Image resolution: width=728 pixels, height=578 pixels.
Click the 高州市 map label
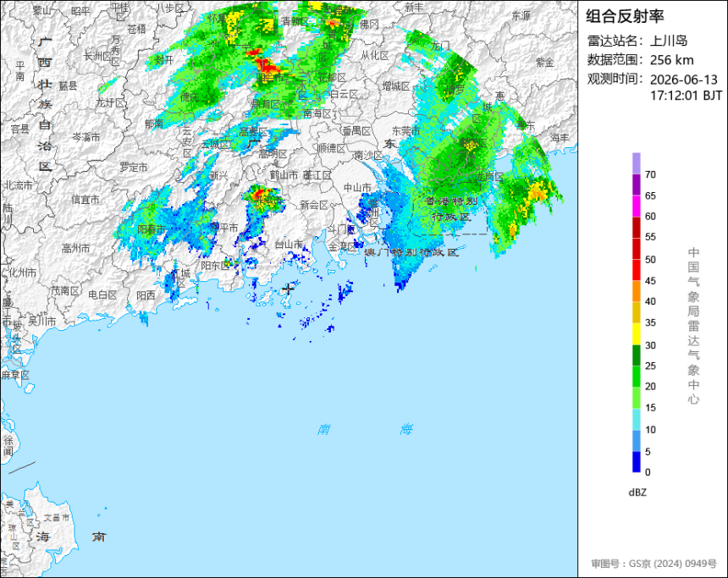pyautogui.click(x=75, y=249)
